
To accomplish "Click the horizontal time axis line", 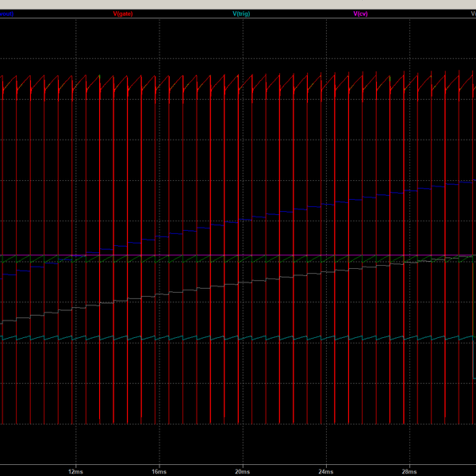I will point(238,463).
